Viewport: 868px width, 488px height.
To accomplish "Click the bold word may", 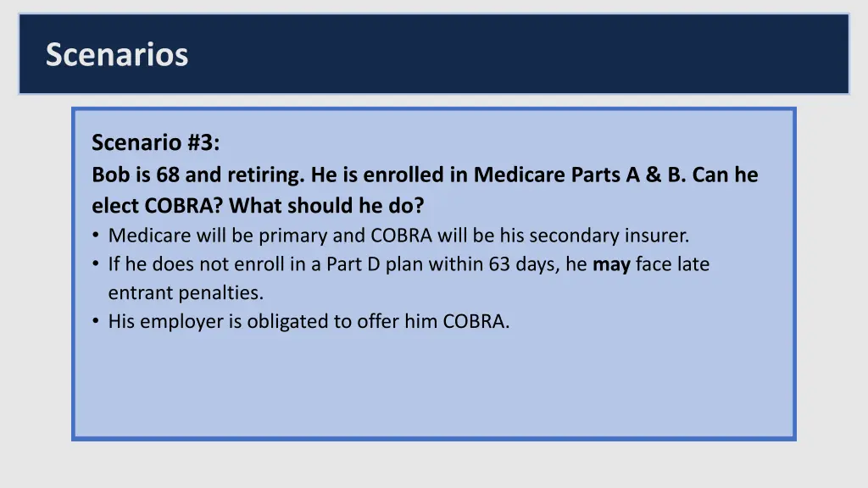I will tap(611, 265).
